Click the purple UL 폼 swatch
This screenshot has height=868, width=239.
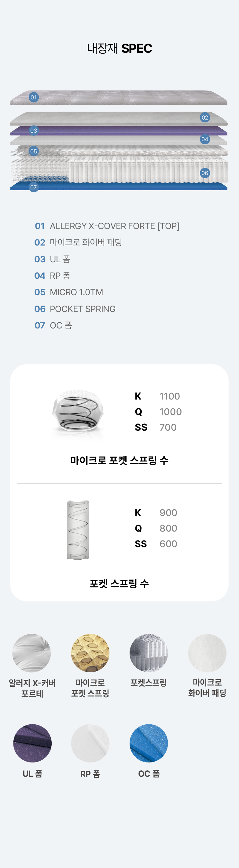[32, 743]
